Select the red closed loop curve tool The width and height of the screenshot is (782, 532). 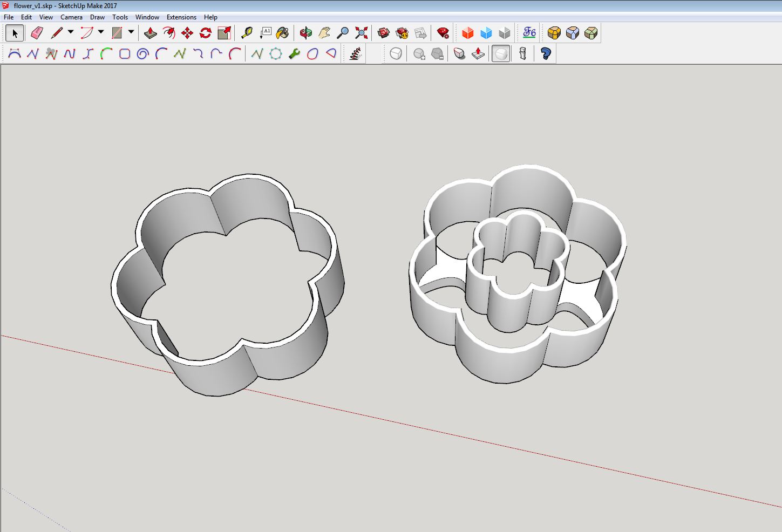(x=312, y=54)
